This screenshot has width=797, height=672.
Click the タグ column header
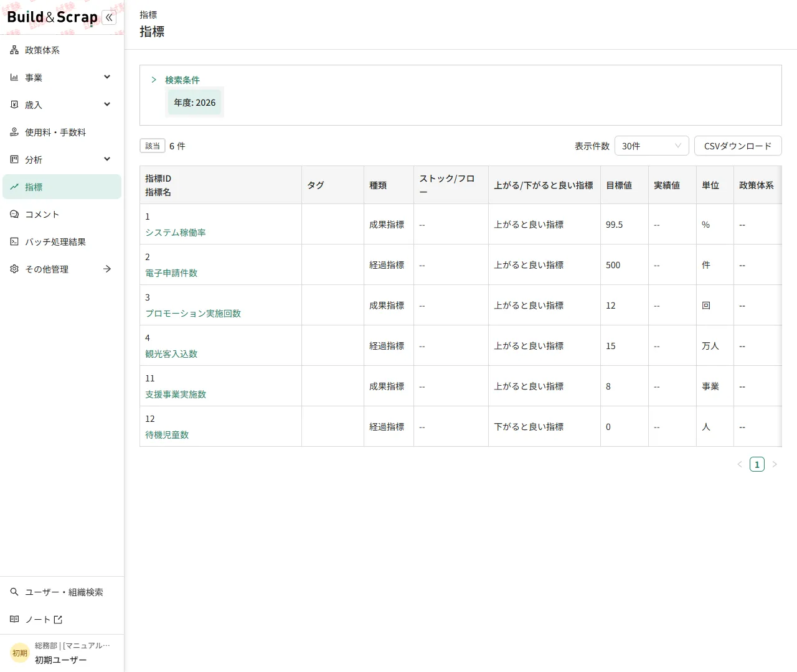(332, 185)
